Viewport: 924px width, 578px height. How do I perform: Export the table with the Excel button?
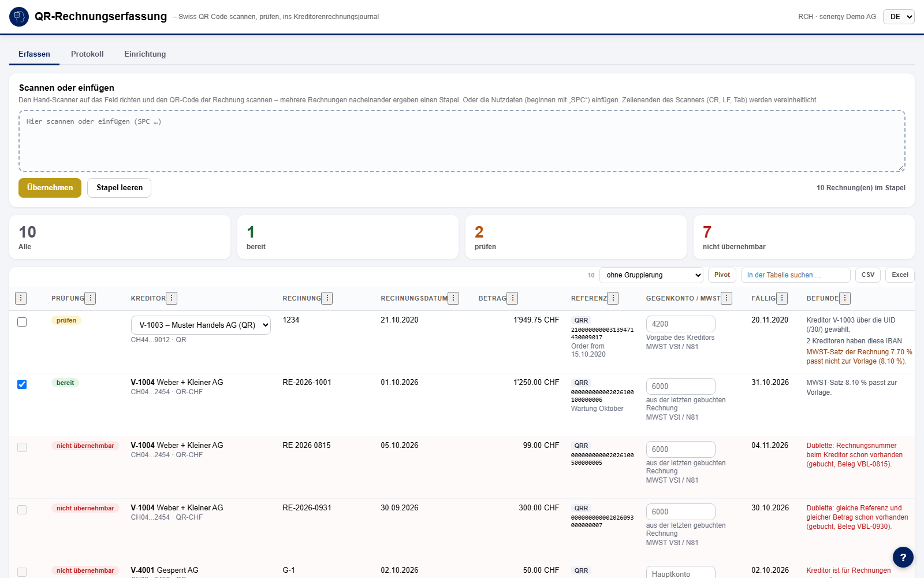tap(900, 275)
